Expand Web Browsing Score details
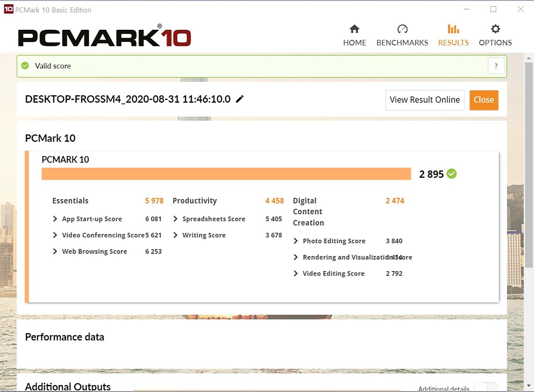This screenshot has height=392, width=534. (x=55, y=252)
